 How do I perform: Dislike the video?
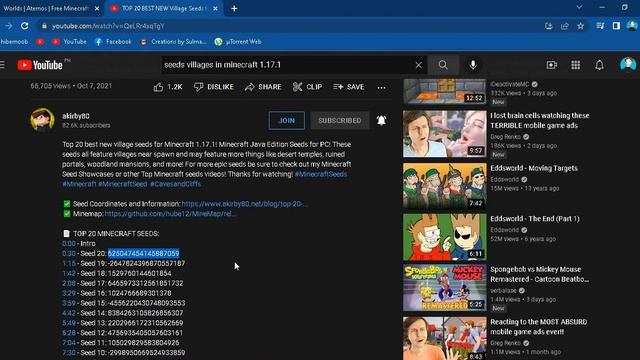click(213, 87)
